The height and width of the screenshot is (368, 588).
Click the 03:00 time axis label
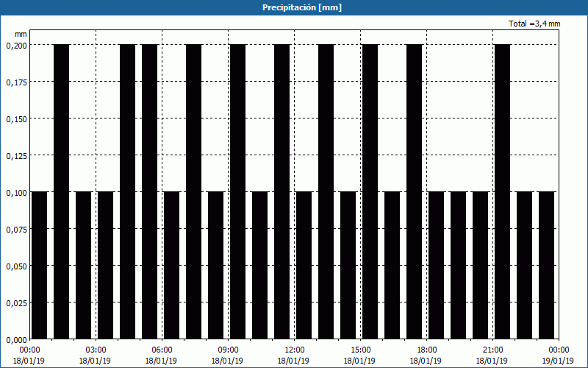pos(96,350)
